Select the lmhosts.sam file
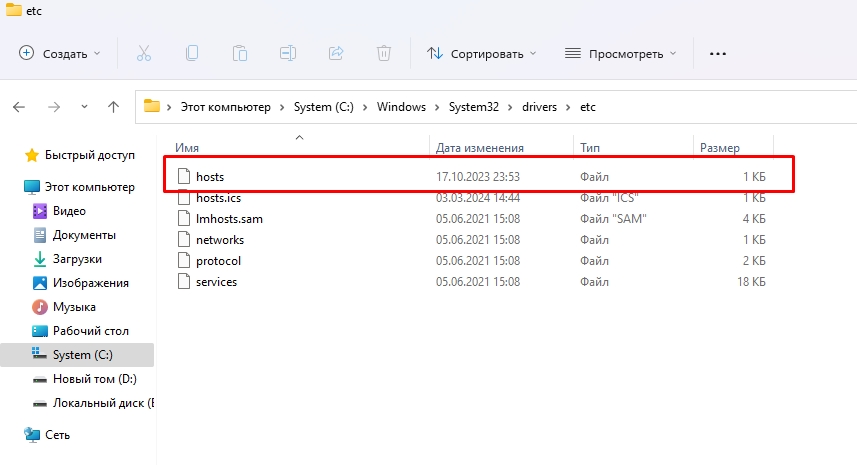857x465 pixels. 229,218
